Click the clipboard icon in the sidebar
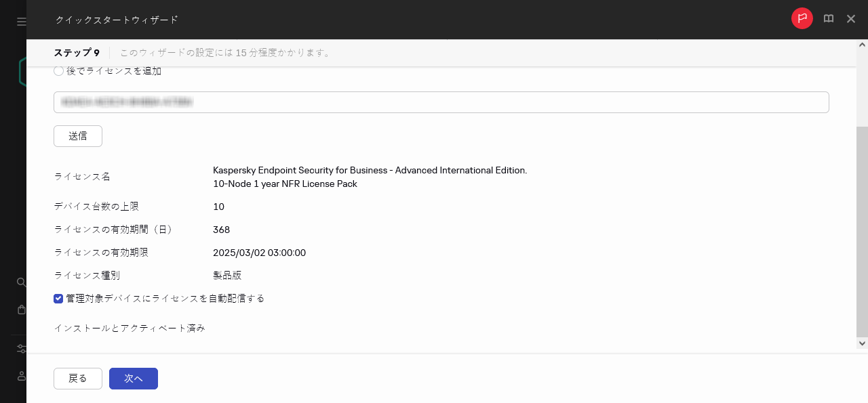This screenshot has width=868, height=403. coord(21,310)
